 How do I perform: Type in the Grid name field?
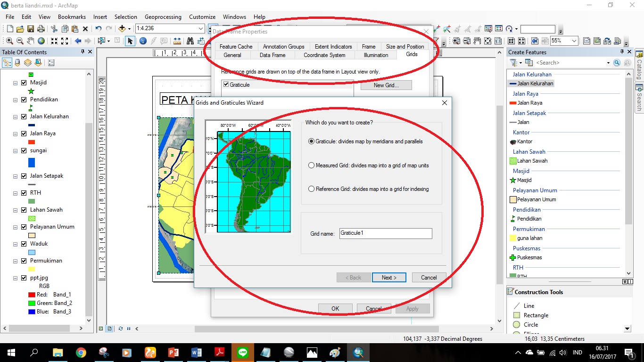point(385,233)
